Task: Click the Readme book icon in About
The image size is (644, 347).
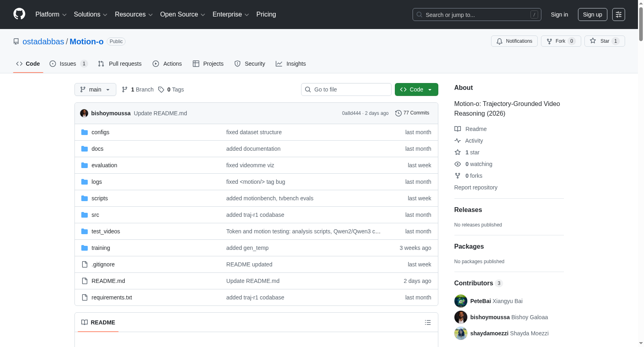Action: pyautogui.click(x=458, y=129)
